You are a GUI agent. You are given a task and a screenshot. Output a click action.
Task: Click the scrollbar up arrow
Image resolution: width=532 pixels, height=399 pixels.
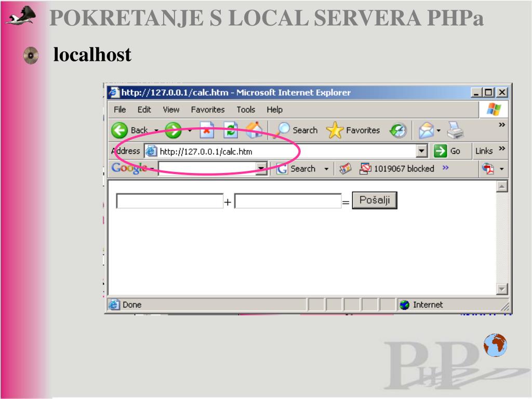click(502, 187)
